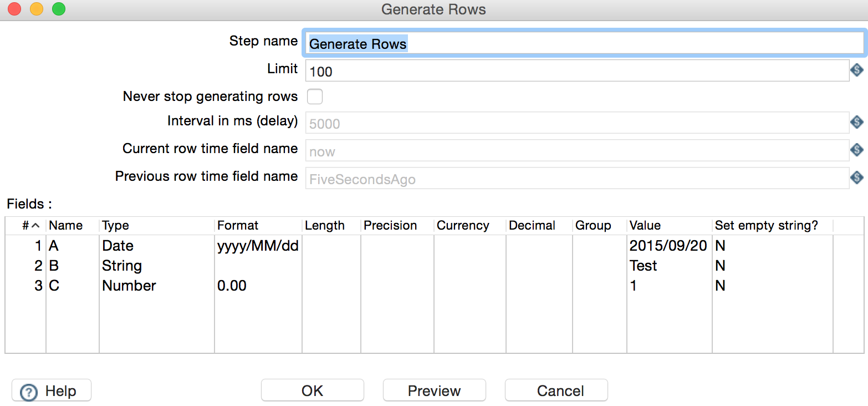Select the Date type cell in row A
Viewport: 868px width, 406px height.
tap(156, 246)
